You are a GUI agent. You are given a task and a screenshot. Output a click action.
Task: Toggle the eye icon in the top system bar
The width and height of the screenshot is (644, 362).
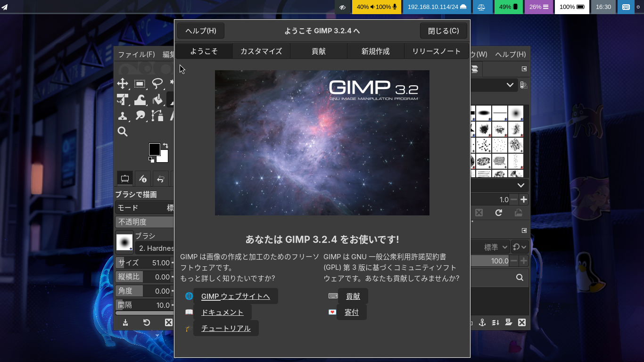[x=343, y=7]
